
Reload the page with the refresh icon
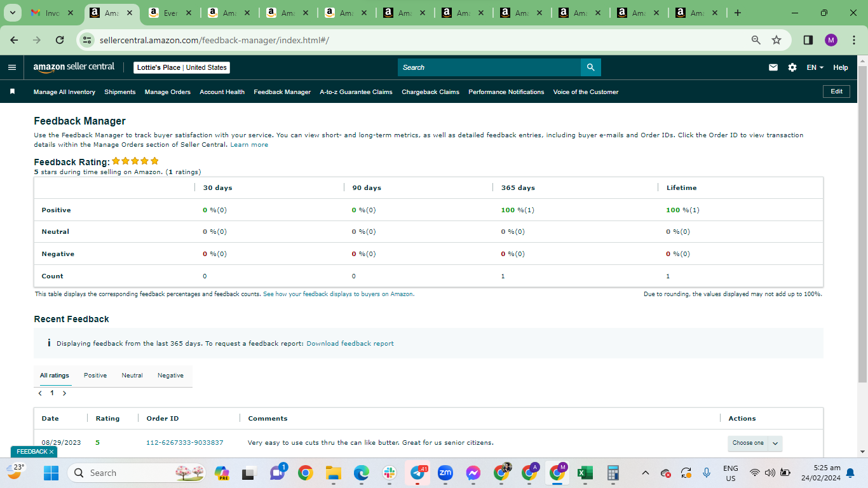point(60,40)
